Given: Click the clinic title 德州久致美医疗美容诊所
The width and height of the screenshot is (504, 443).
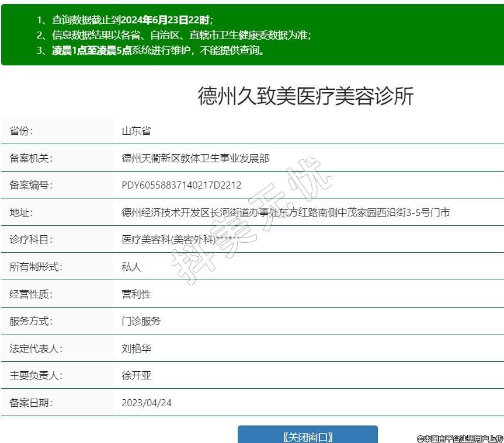Looking at the screenshot, I should [x=305, y=96].
